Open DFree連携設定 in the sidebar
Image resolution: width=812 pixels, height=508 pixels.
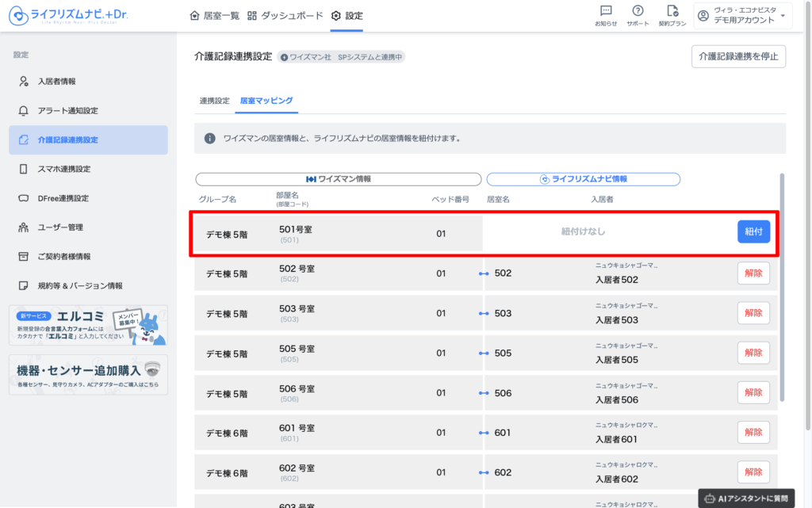click(x=63, y=198)
